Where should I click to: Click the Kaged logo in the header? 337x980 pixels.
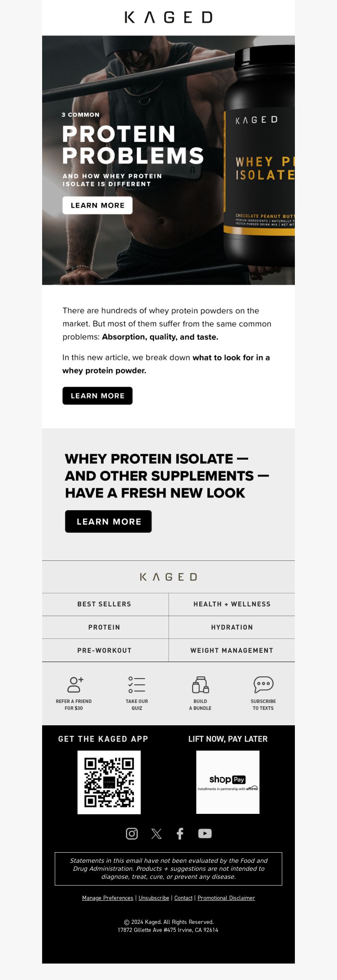(x=168, y=17)
